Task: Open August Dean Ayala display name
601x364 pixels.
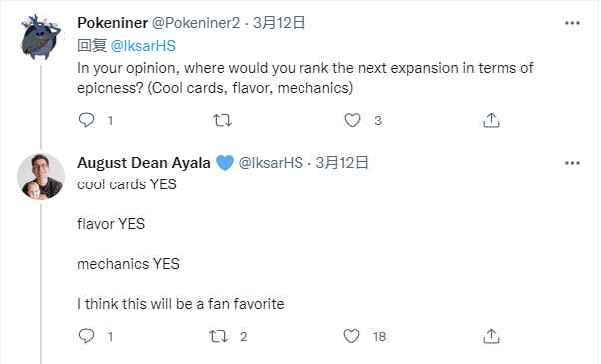Action: click(x=144, y=163)
